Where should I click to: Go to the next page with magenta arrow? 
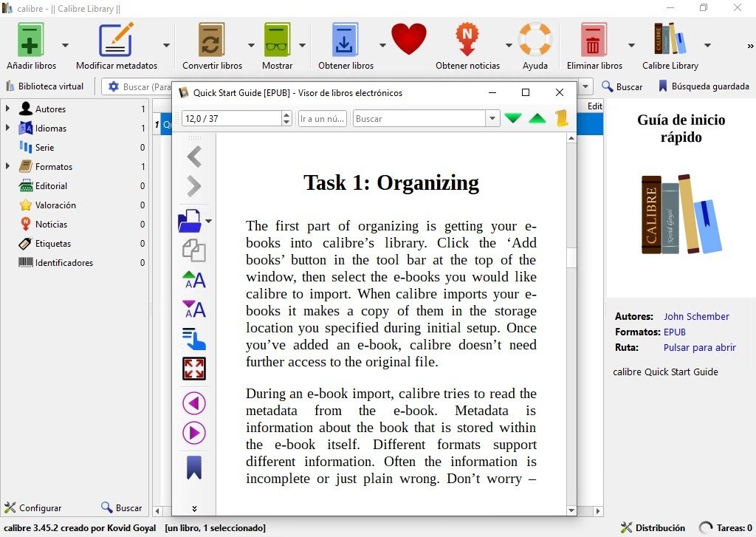194,433
